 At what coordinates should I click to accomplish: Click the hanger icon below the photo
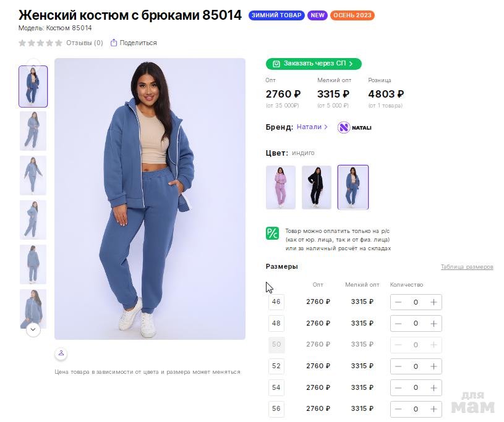[61, 353]
